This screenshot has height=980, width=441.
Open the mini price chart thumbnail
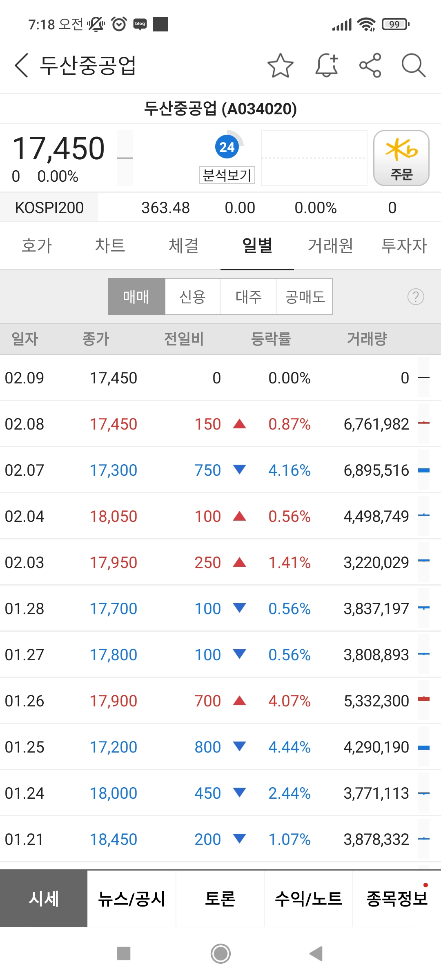(314, 158)
